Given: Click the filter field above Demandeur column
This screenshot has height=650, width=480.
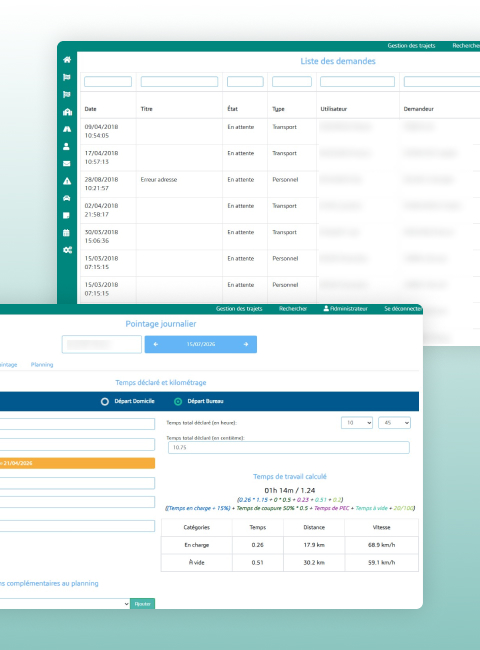Looking at the screenshot, I should tap(442, 82).
